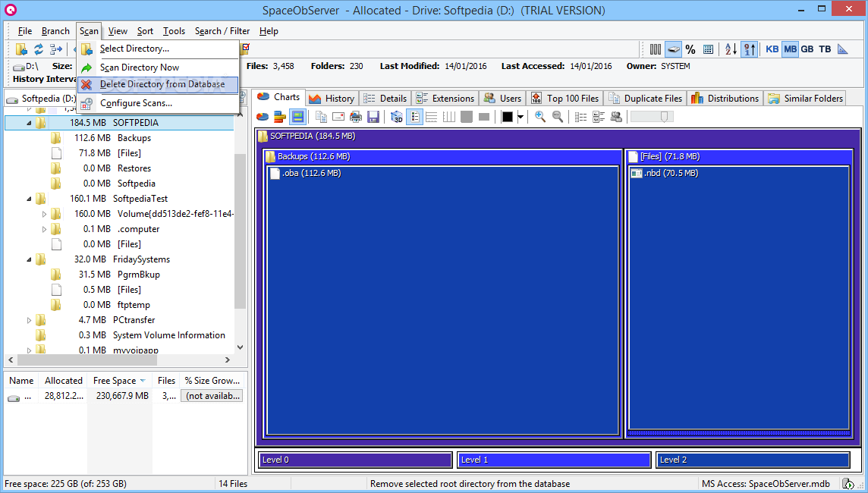Image resolution: width=868 pixels, height=493 pixels.
Task: Click the column bars view icon
Action: point(656,49)
